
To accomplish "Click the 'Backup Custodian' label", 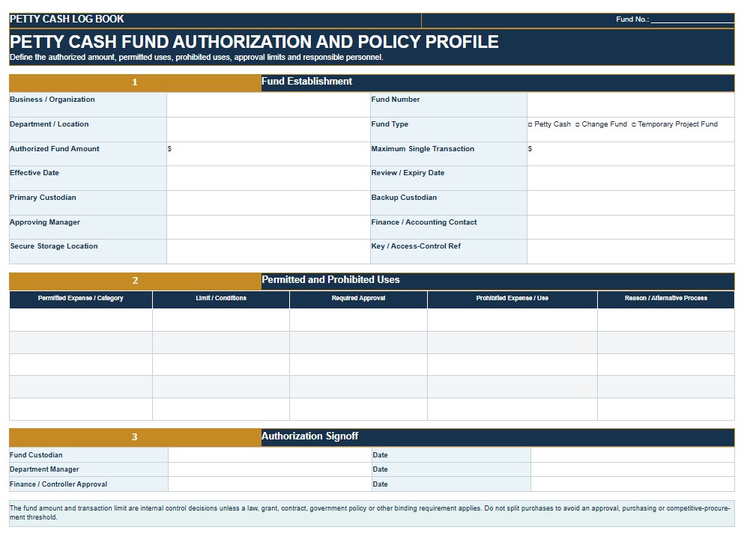I will (x=404, y=198).
